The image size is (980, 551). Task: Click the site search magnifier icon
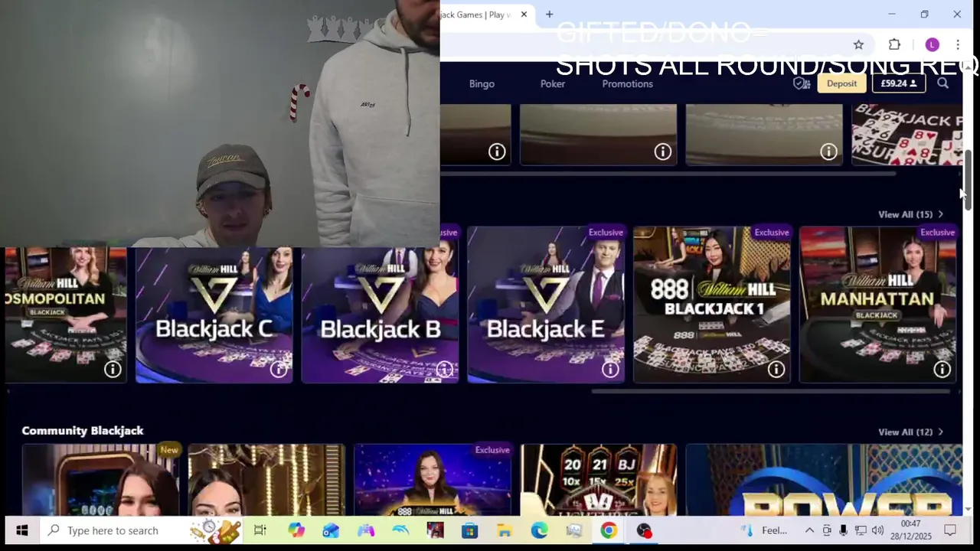pyautogui.click(x=943, y=83)
